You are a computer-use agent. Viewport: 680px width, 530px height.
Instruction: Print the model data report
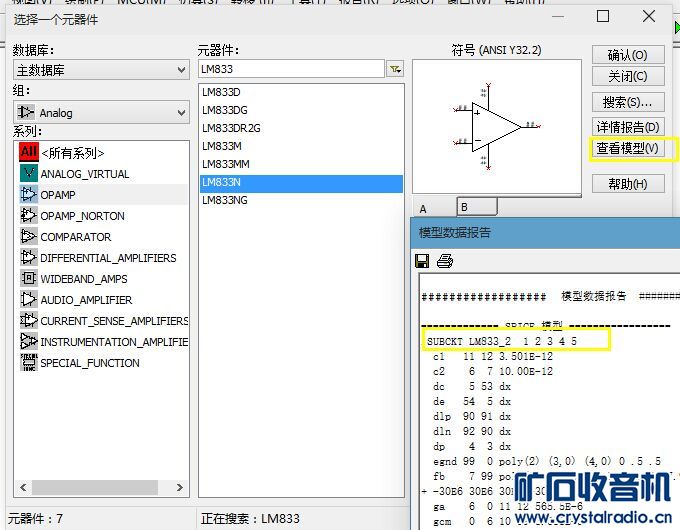[445, 261]
